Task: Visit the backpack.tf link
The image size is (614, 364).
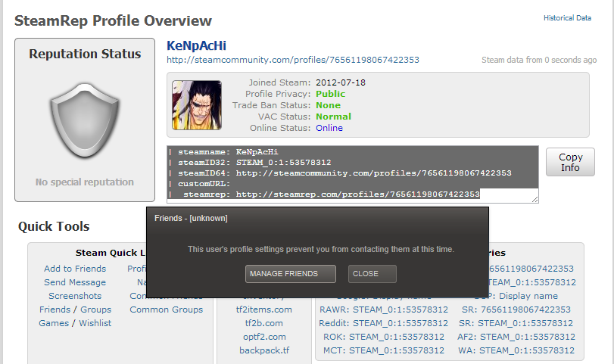Action: 263,350
